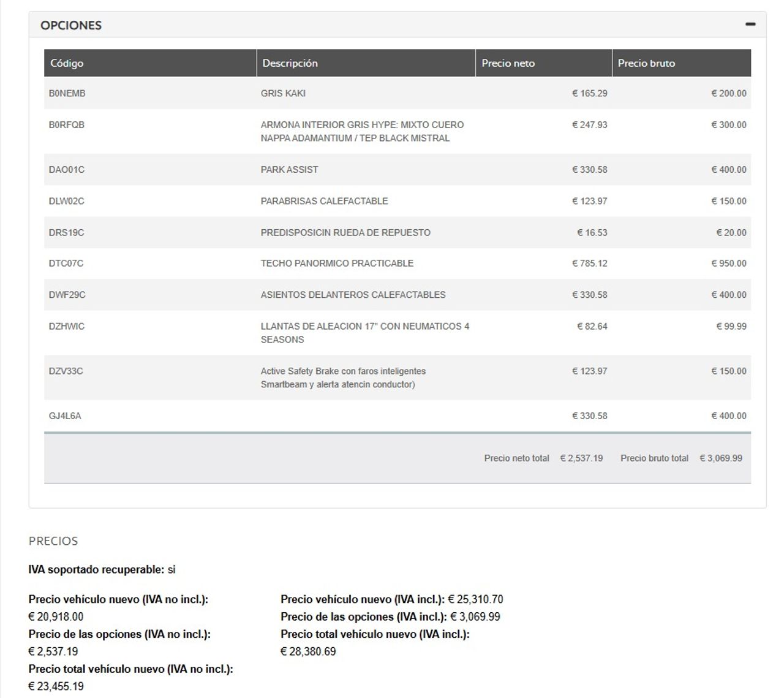
Task: Select the DLW02C code cell
Action: click(x=67, y=201)
